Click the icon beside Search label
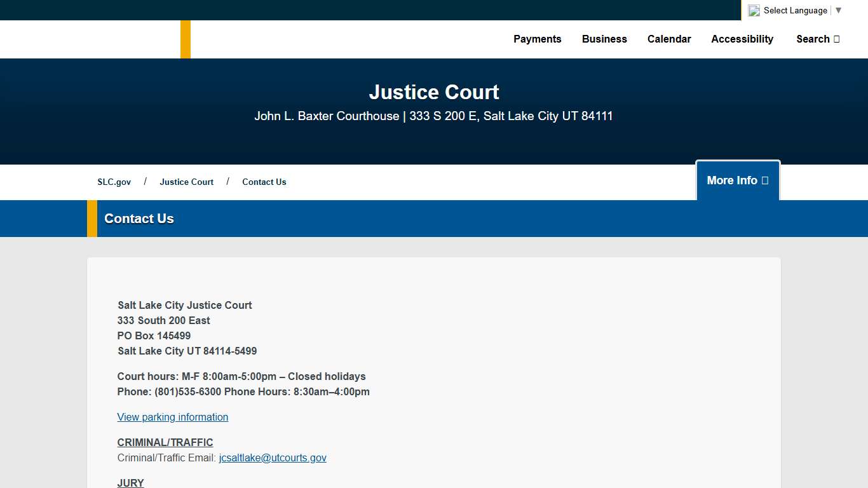The image size is (868, 488). tap(837, 39)
